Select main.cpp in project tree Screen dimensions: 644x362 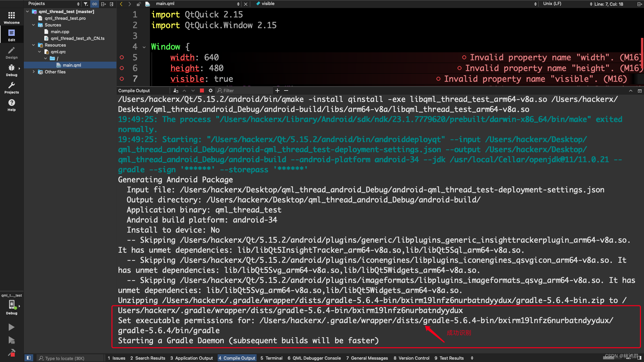click(60, 32)
